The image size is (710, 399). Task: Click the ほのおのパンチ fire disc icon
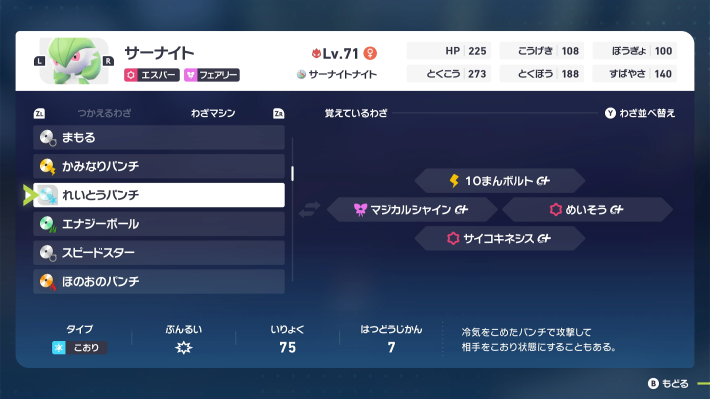48,281
